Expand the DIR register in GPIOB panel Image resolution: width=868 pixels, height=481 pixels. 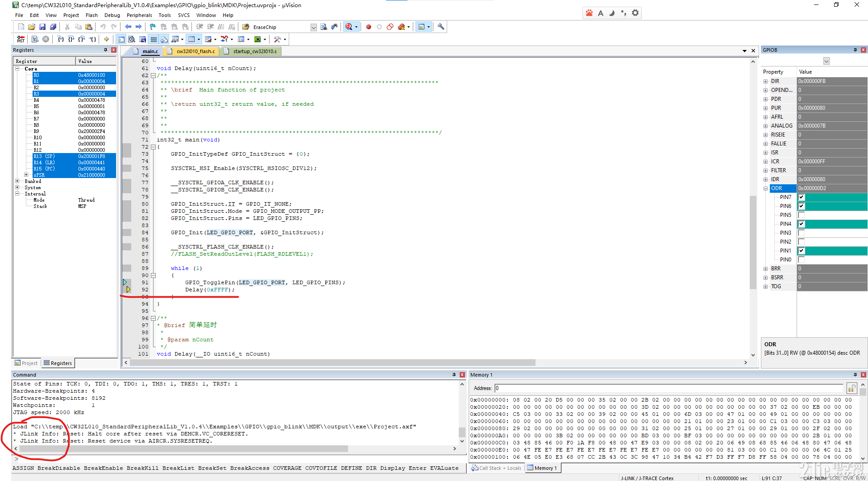point(766,81)
